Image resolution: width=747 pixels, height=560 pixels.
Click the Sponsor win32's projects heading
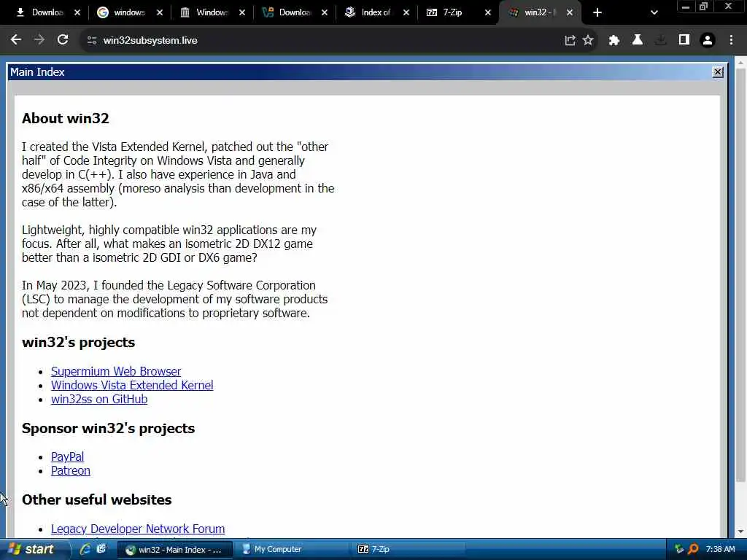pyautogui.click(x=108, y=428)
